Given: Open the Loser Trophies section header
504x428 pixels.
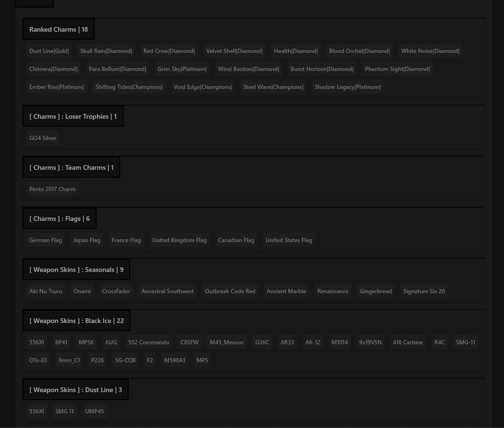Looking at the screenshot, I should 73,116.
